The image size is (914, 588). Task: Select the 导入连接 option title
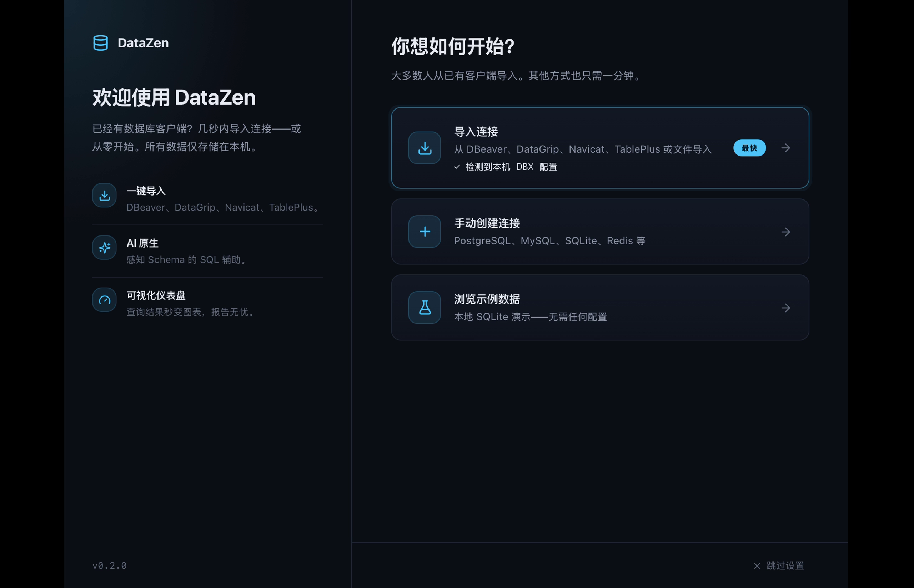[x=476, y=132]
